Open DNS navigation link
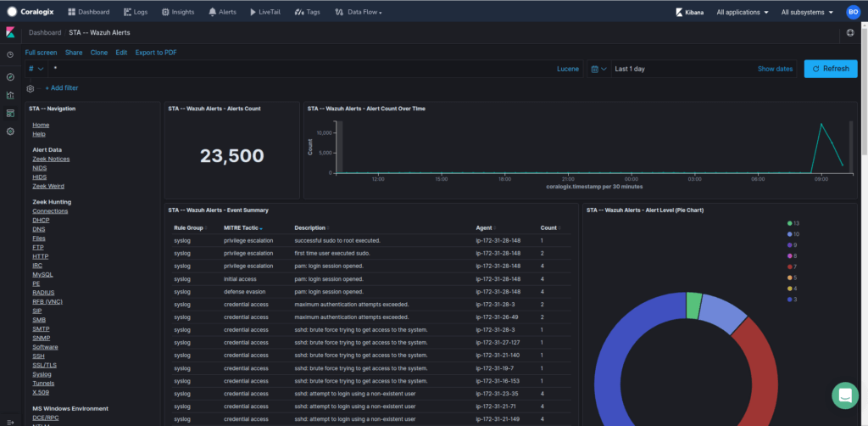This screenshot has height=426, width=868. (x=38, y=229)
